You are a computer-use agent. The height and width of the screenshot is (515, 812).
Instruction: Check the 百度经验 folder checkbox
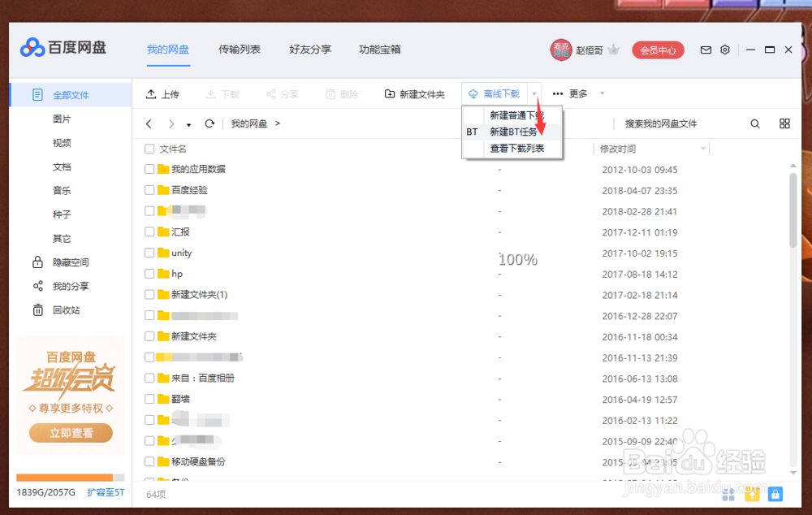click(149, 190)
